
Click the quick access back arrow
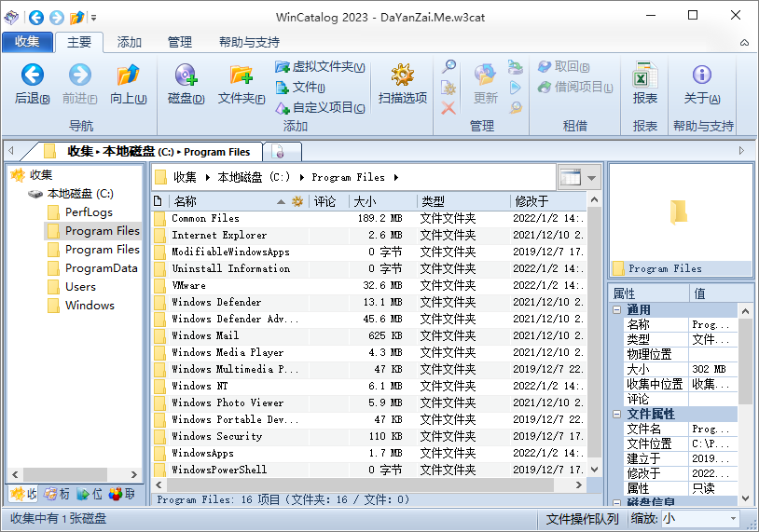(36, 18)
